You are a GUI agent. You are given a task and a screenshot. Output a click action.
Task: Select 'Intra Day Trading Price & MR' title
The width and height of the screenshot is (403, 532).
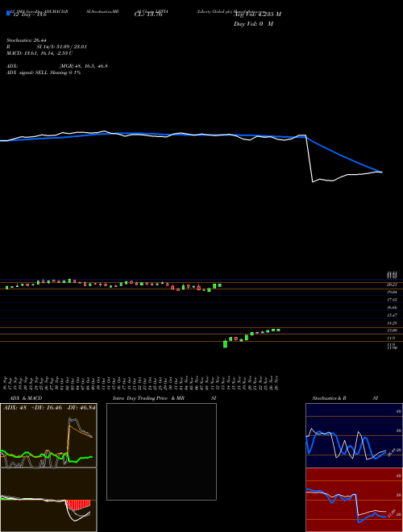coord(149,398)
